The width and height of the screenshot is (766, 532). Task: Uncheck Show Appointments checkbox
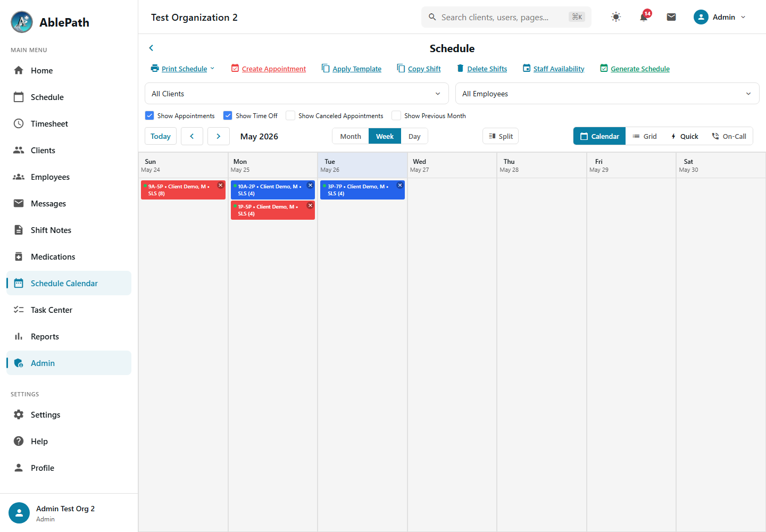(x=149, y=115)
